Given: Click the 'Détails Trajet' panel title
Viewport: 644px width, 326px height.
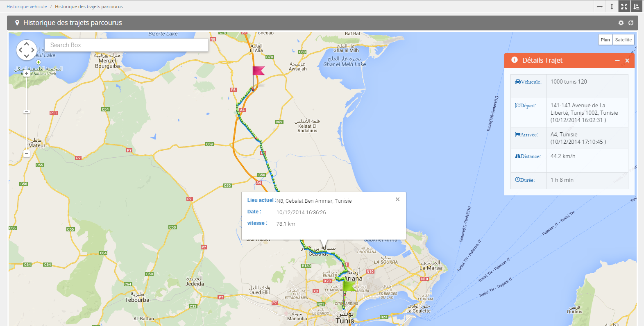Looking at the screenshot, I should tap(542, 61).
